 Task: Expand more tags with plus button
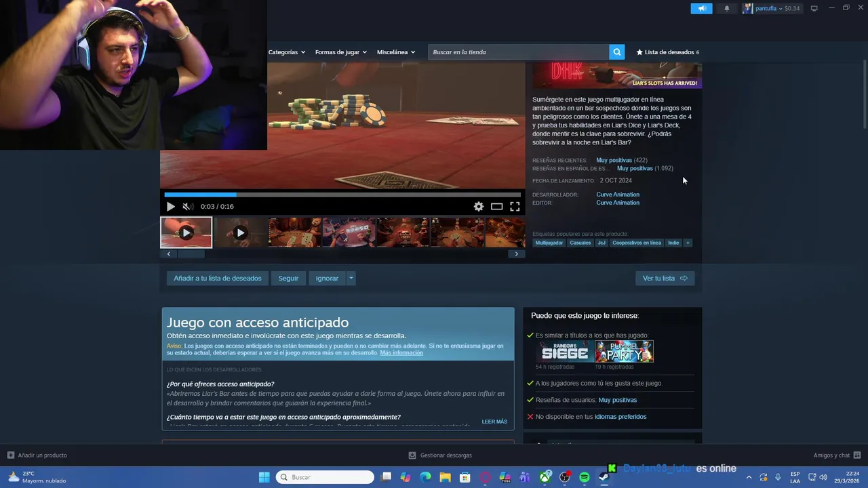[x=688, y=243]
